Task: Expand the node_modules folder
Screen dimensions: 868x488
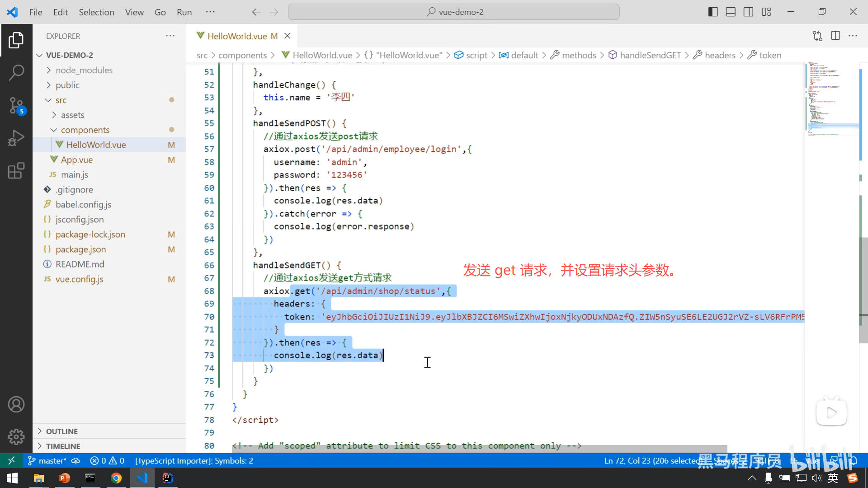Action: pyautogui.click(x=84, y=70)
